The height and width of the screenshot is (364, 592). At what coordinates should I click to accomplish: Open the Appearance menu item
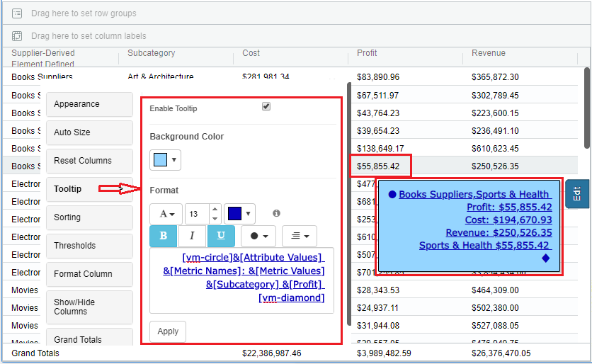tap(89, 104)
